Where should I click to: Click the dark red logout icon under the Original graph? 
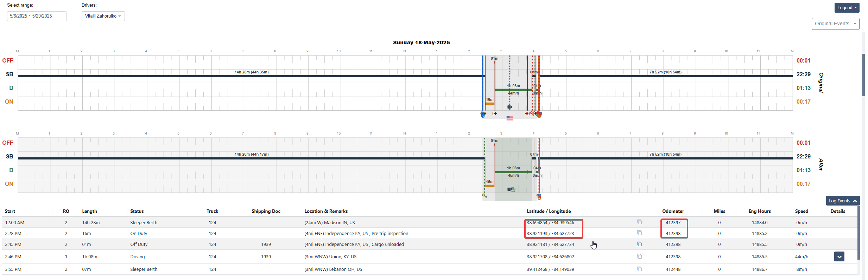tap(495, 113)
